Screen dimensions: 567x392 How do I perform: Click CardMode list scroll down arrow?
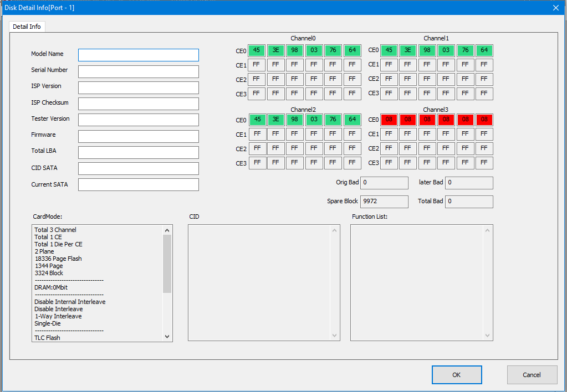coord(167,337)
